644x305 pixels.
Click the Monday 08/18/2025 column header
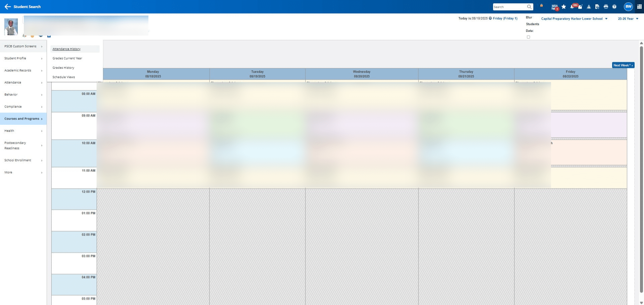click(153, 74)
